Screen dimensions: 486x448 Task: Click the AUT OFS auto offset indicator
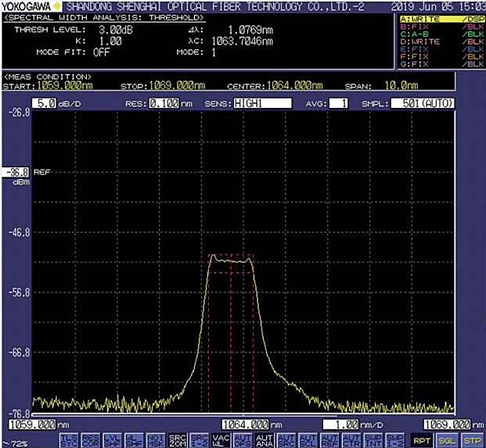click(243, 440)
